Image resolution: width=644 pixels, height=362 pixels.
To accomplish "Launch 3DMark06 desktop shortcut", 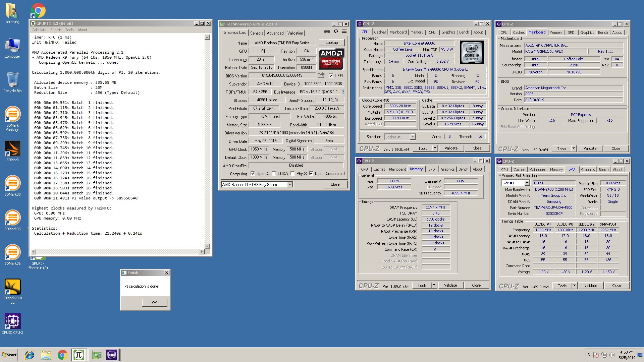I will (x=12, y=255).
